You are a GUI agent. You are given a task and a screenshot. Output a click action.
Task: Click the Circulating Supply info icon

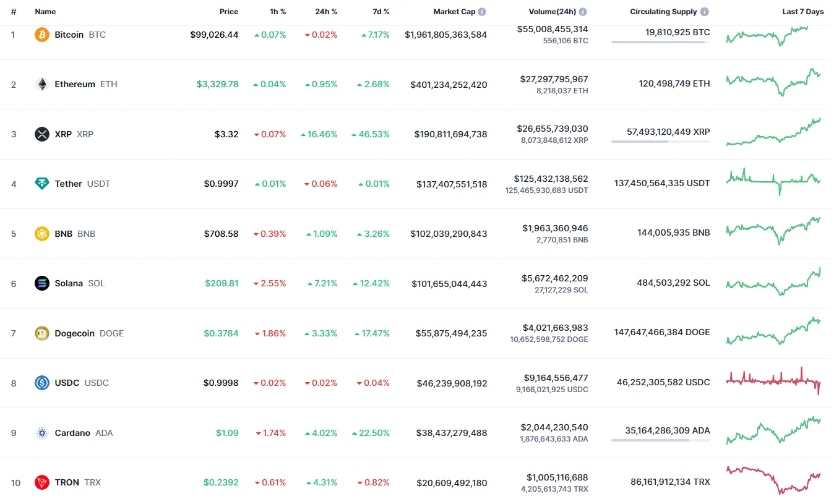click(705, 12)
